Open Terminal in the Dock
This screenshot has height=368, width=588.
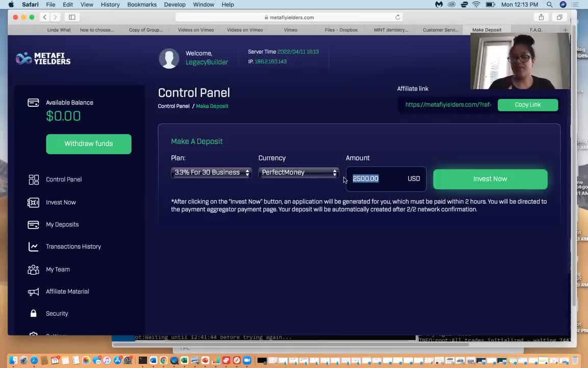(x=142, y=360)
